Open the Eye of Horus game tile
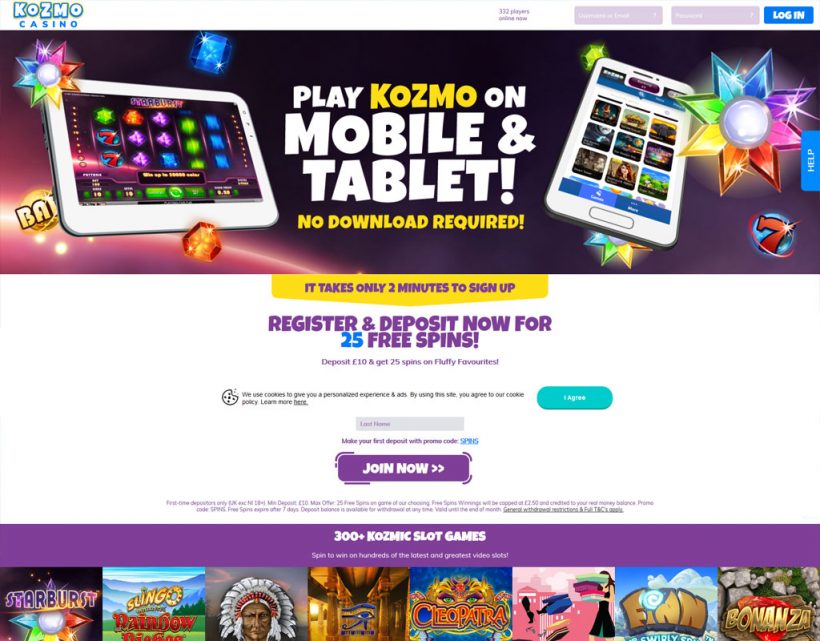Image resolution: width=820 pixels, height=641 pixels. (359, 604)
